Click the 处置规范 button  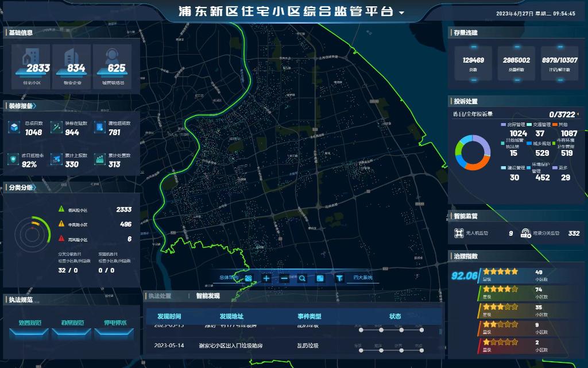tap(30, 323)
